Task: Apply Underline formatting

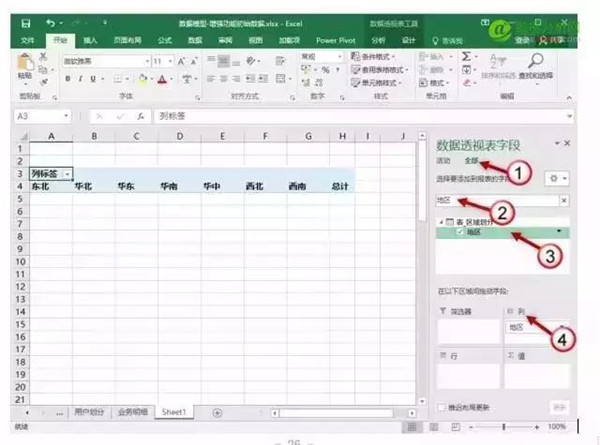Action: 93,79
